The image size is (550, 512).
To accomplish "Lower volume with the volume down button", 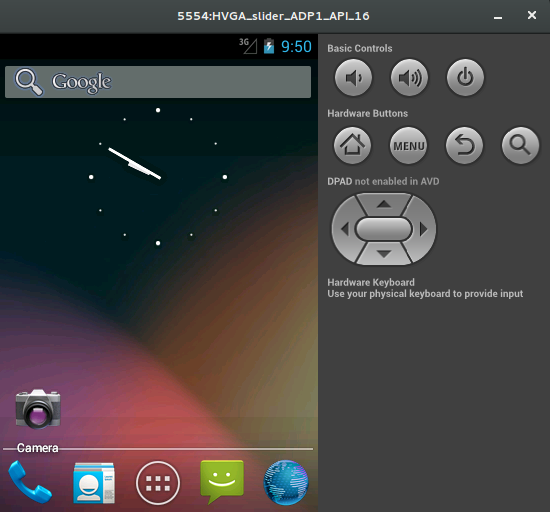I will point(353,78).
